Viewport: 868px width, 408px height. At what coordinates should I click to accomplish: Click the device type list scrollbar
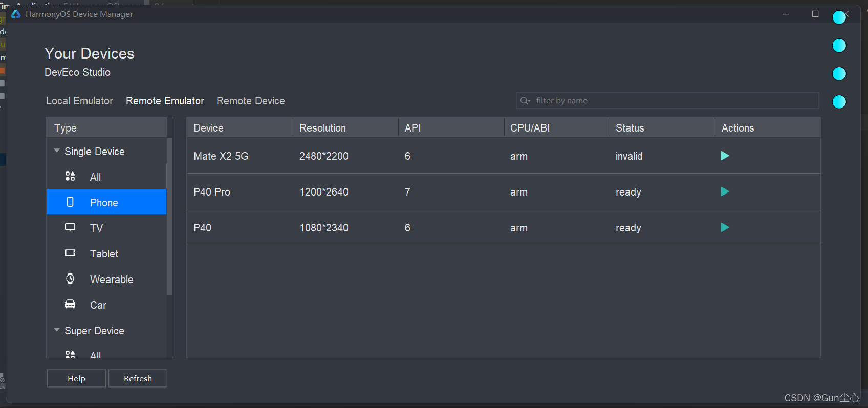click(x=169, y=225)
